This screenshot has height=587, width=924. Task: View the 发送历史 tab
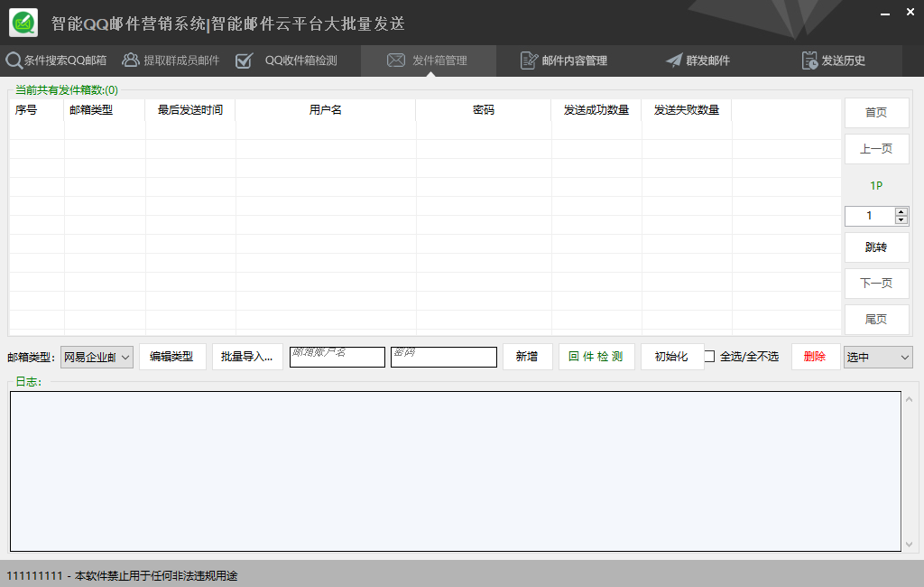tap(834, 61)
